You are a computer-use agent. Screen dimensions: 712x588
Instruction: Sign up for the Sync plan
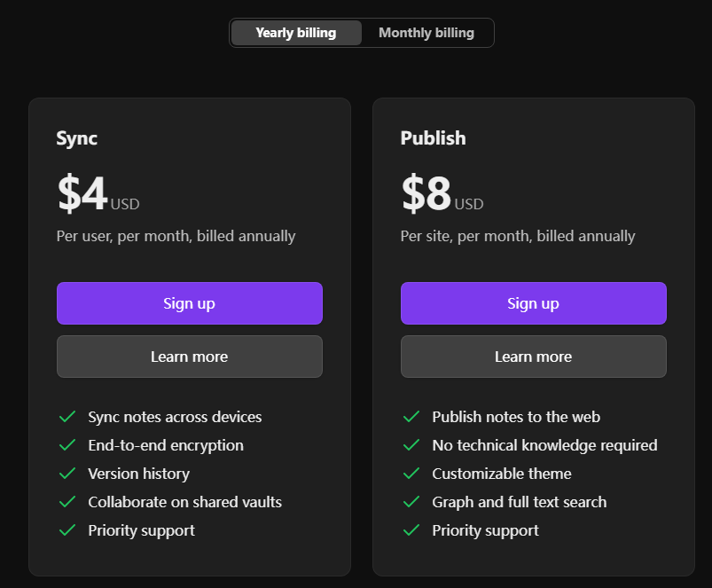tap(190, 303)
